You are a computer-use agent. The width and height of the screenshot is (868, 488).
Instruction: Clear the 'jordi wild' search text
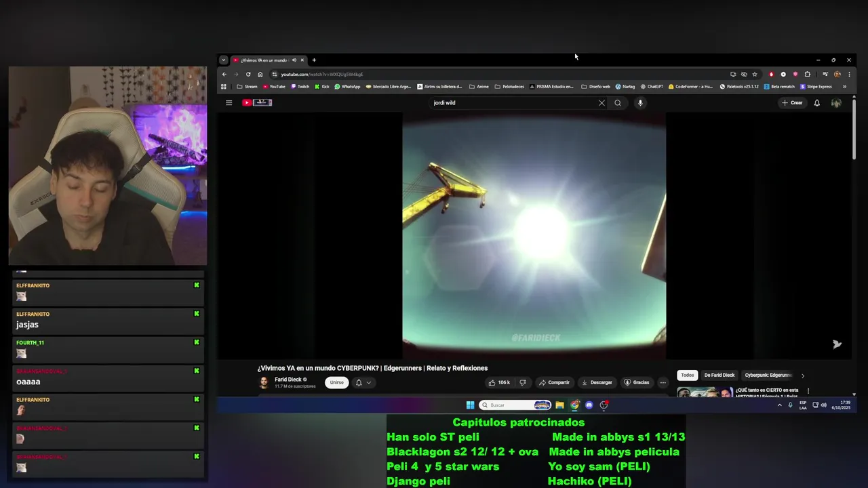601,103
